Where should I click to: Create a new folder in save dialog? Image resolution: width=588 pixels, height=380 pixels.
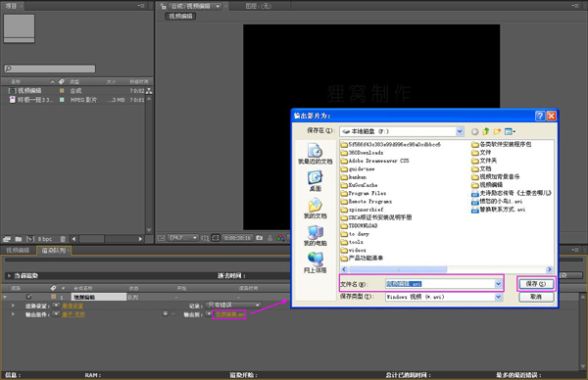coord(497,131)
